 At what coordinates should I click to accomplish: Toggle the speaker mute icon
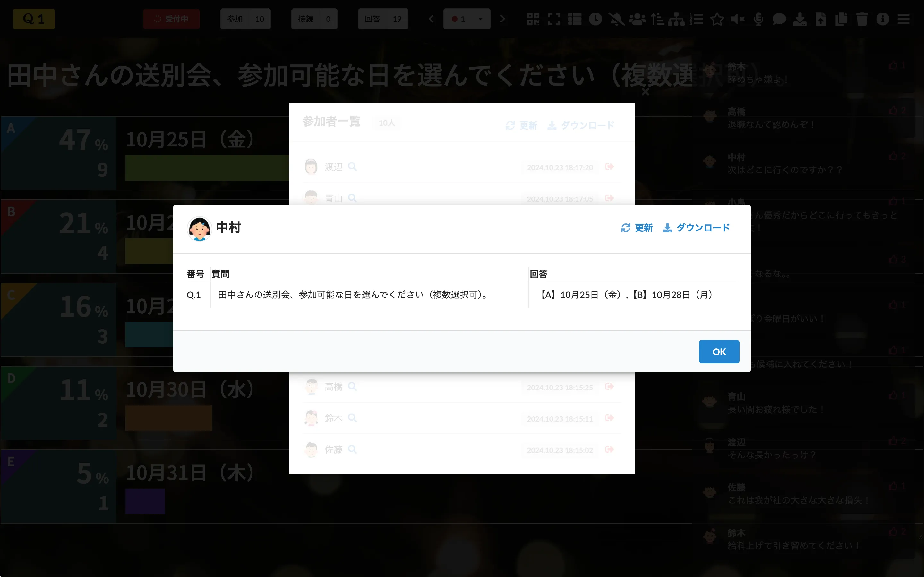point(738,19)
